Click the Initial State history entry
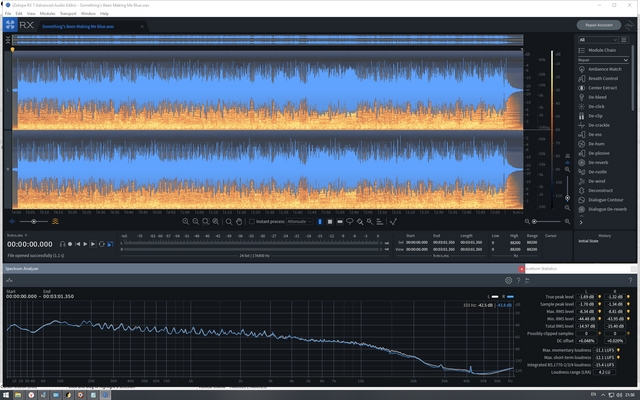The image size is (640, 400). (x=588, y=241)
